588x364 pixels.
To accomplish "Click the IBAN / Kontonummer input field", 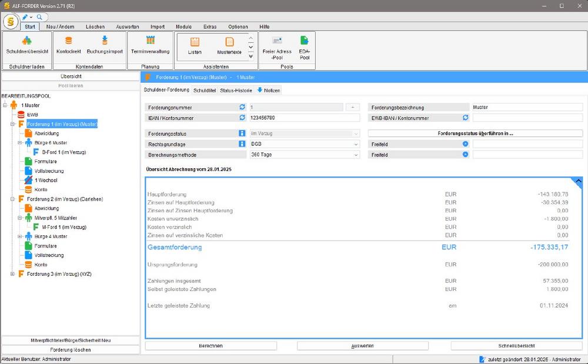I will tap(304, 118).
